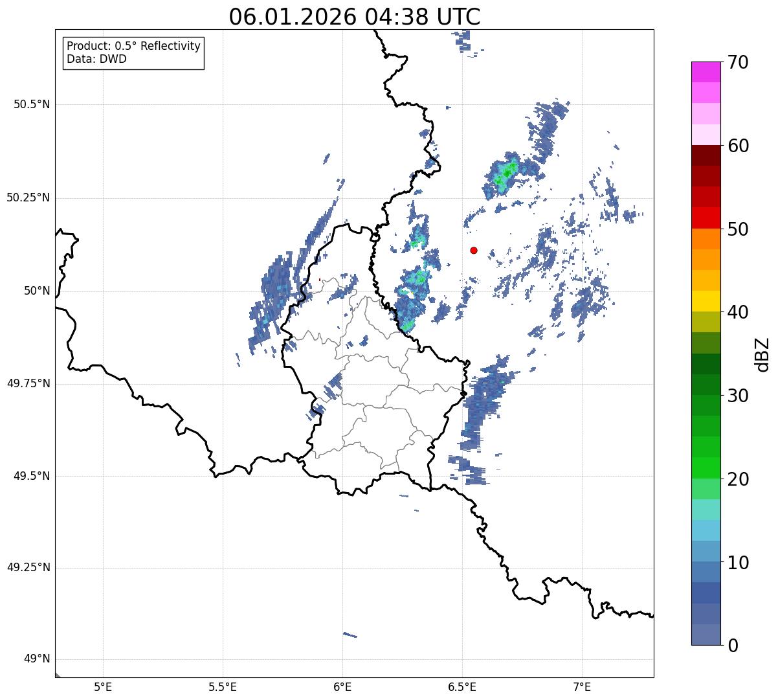Click the small isolated echo near 49°N
778x700 pixels.
pyautogui.click(x=350, y=635)
